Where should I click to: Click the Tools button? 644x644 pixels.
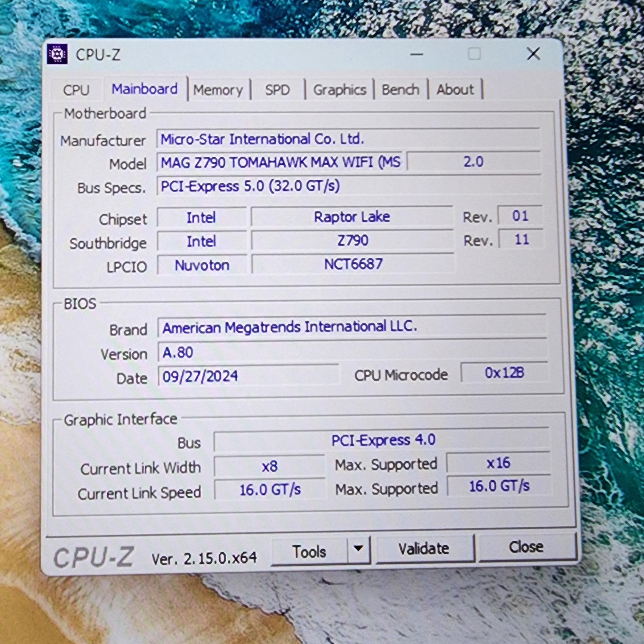pyautogui.click(x=309, y=552)
